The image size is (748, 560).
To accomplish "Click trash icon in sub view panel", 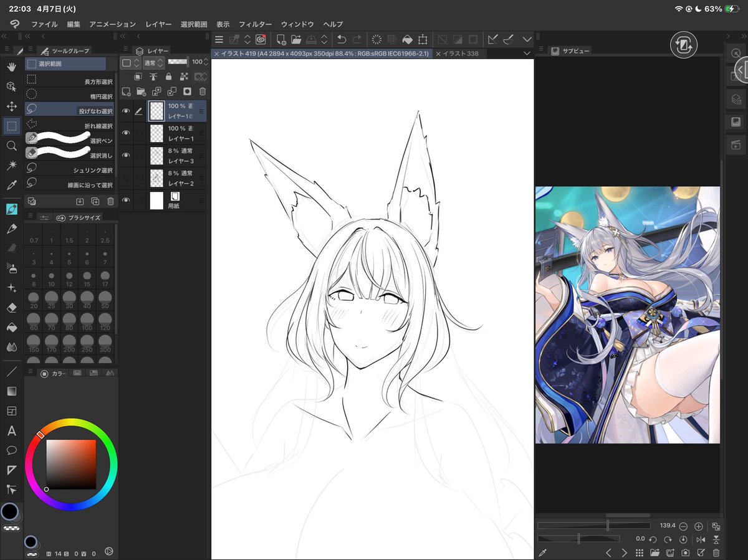I will click(x=716, y=553).
